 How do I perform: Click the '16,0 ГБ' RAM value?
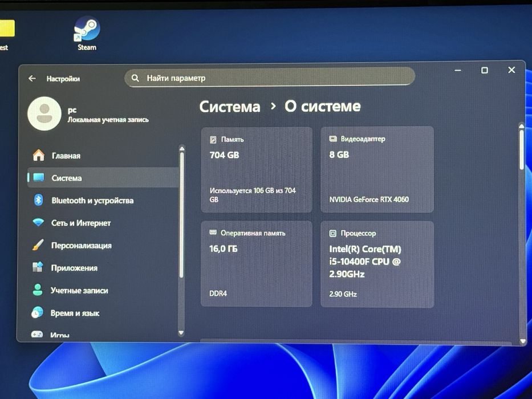point(224,249)
